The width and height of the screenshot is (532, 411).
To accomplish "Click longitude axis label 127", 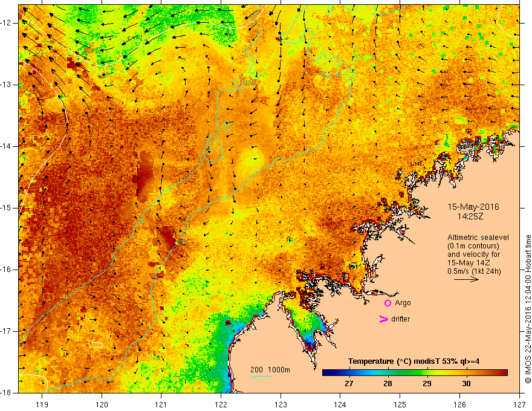I will pos(519,404).
